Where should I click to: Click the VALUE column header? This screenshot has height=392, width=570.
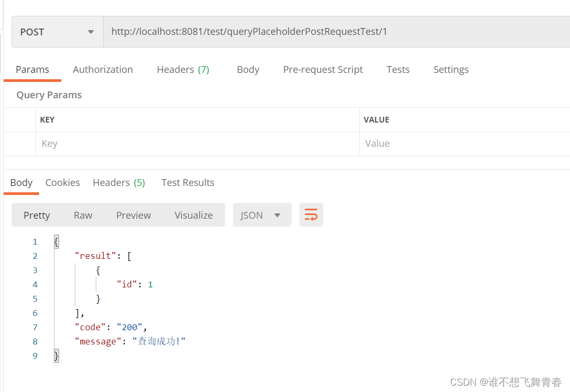tap(376, 119)
